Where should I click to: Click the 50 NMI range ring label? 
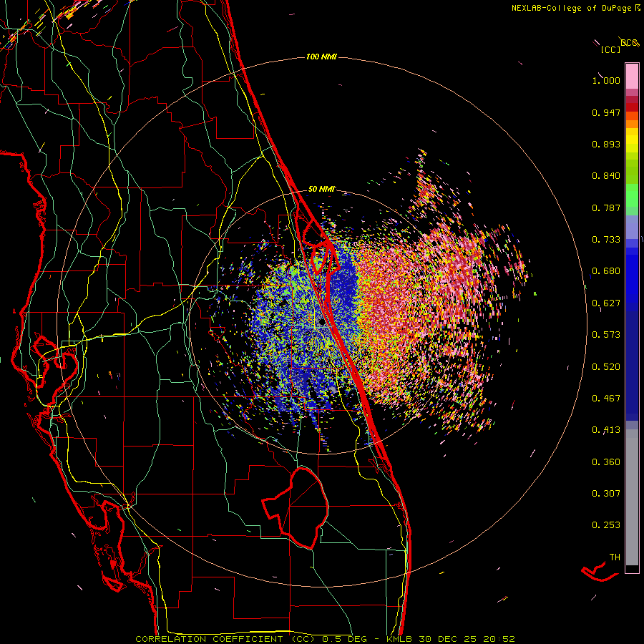coord(321,189)
